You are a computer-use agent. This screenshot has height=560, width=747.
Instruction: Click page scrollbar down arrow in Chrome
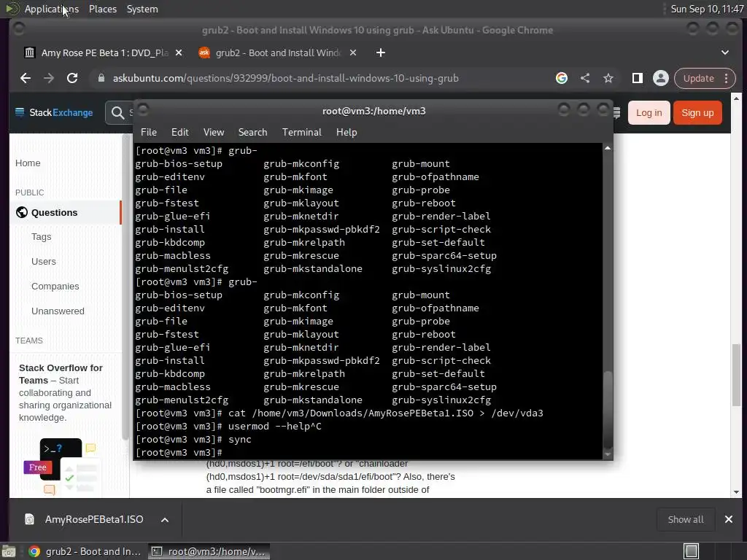point(737,492)
